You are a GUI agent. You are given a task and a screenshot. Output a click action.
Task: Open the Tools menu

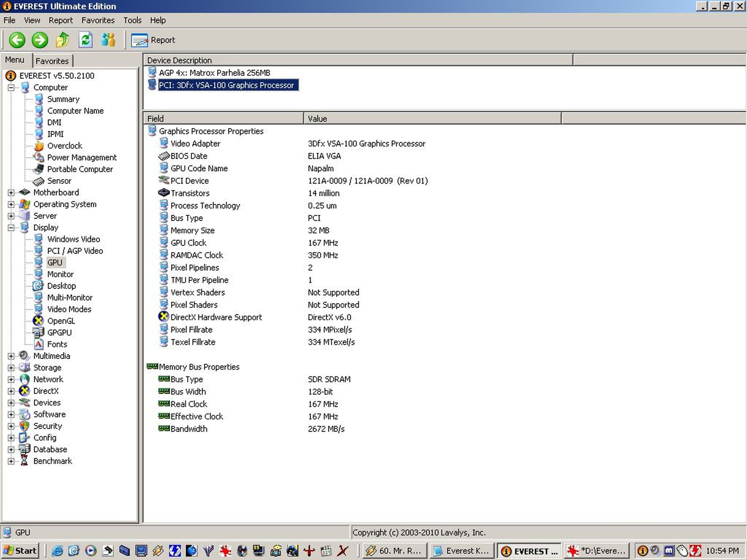[132, 20]
